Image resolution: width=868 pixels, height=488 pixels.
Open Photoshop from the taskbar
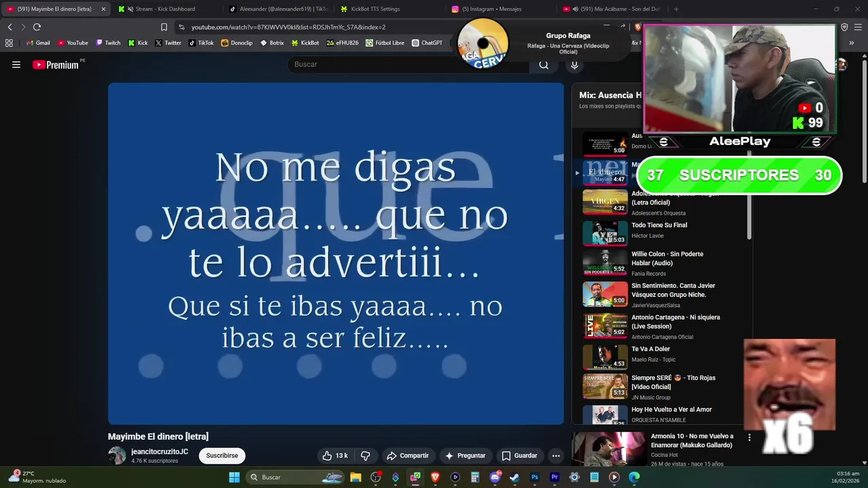[x=534, y=477]
